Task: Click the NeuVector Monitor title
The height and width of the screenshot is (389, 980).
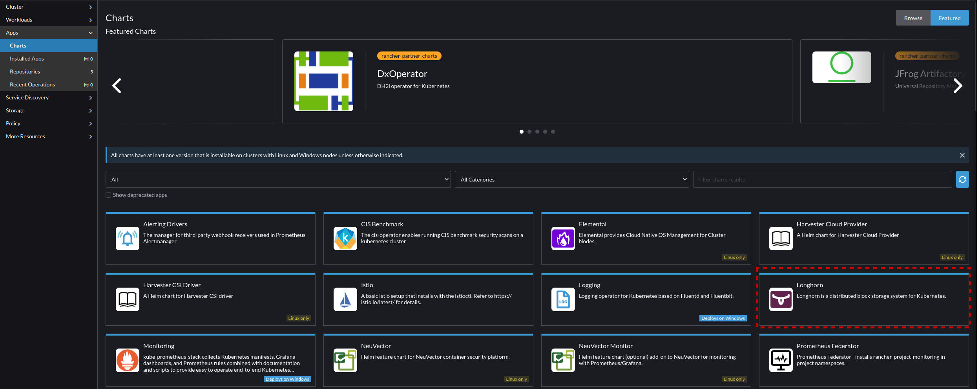Action: coord(606,346)
